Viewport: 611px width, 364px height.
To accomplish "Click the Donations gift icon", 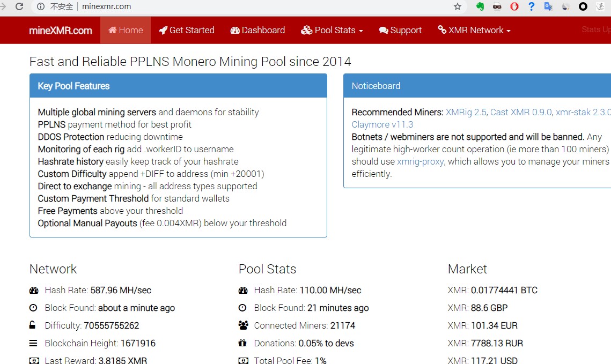I will click(242, 343).
